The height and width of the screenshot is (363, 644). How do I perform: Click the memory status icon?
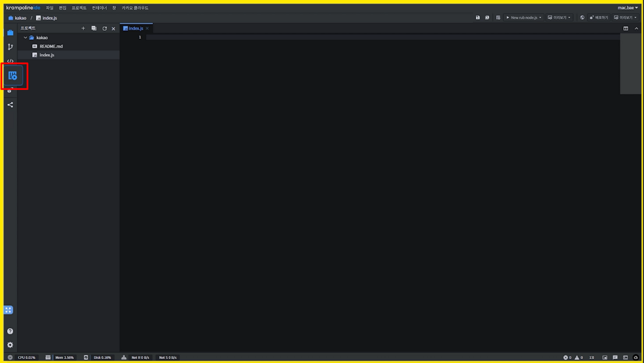(x=48, y=358)
